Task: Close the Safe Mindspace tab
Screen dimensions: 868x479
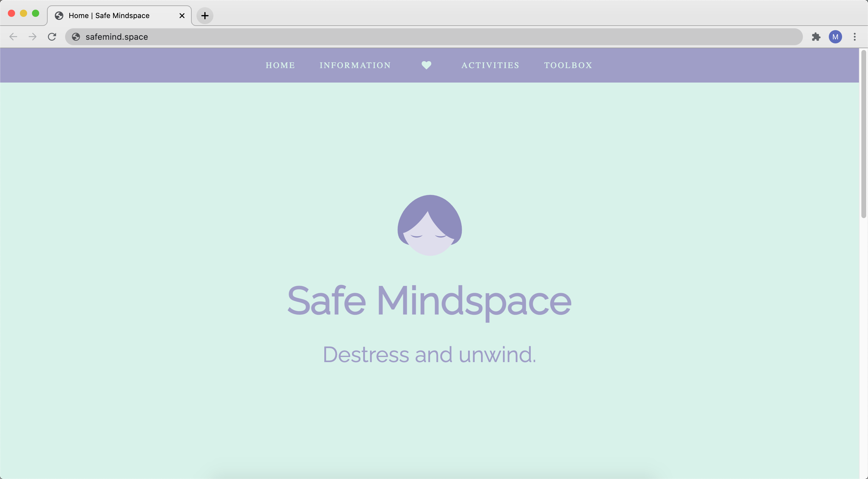Action: 182,15
